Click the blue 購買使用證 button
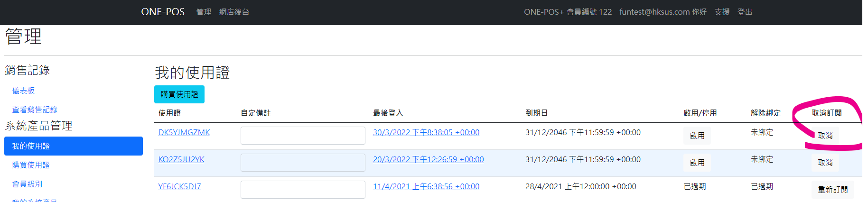Screen dimensions: 868x202 tap(179, 94)
